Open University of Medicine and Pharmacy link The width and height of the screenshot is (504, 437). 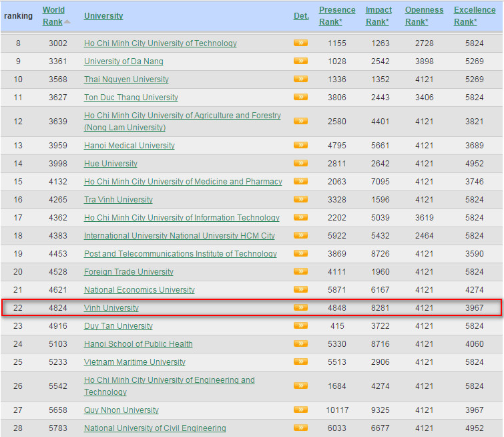click(x=183, y=182)
